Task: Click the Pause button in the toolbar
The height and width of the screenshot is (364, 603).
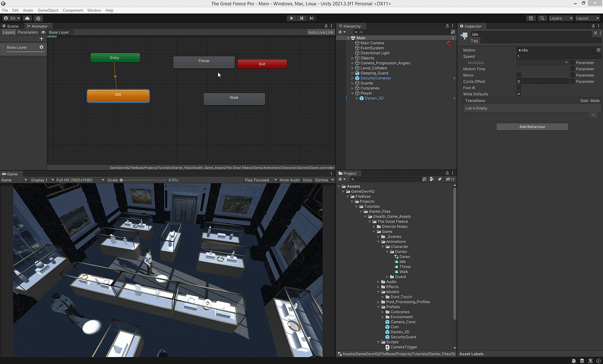Action: [x=301, y=18]
